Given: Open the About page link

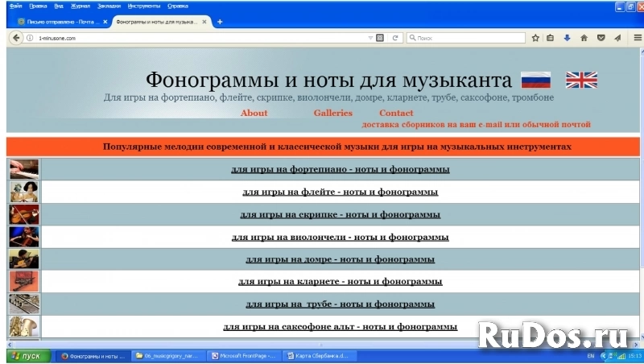Looking at the screenshot, I should pyautogui.click(x=254, y=113).
